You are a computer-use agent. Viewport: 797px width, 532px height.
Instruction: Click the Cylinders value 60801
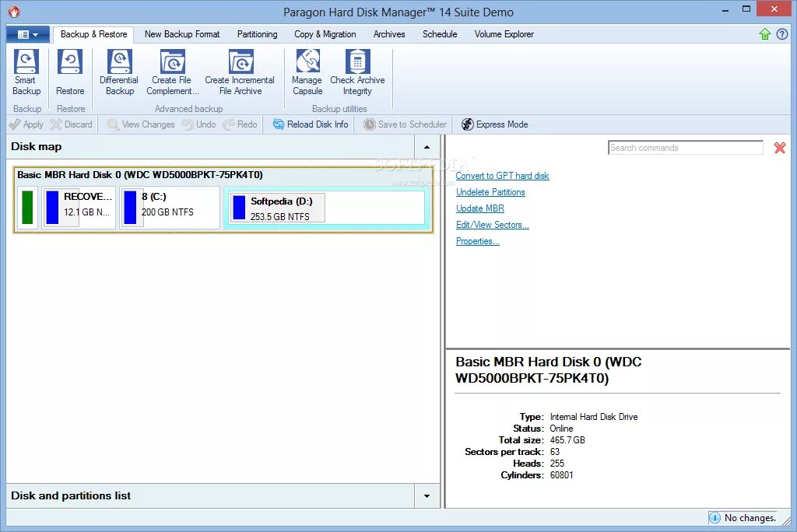pyautogui.click(x=562, y=475)
